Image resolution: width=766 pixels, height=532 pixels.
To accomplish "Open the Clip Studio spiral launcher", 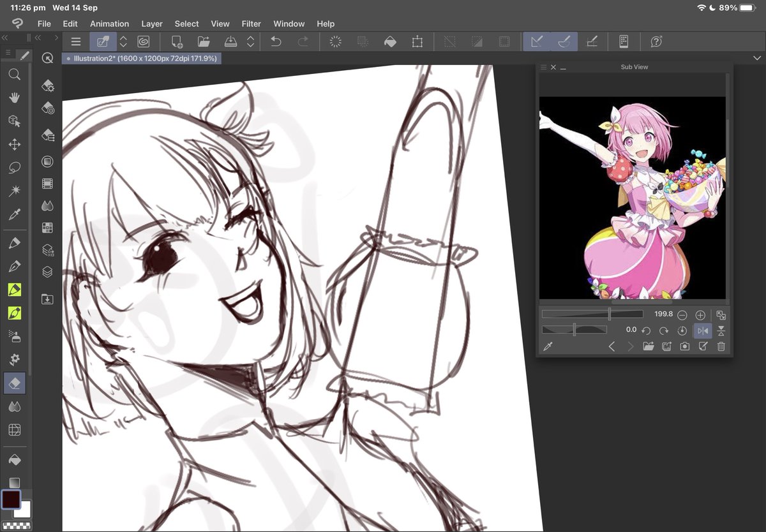I will (x=144, y=41).
